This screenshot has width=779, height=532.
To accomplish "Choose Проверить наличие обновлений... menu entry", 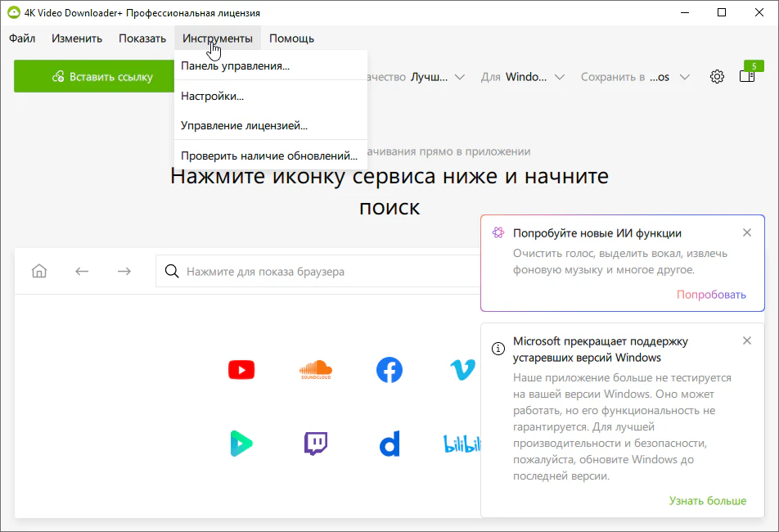I will tap(269, 156).
